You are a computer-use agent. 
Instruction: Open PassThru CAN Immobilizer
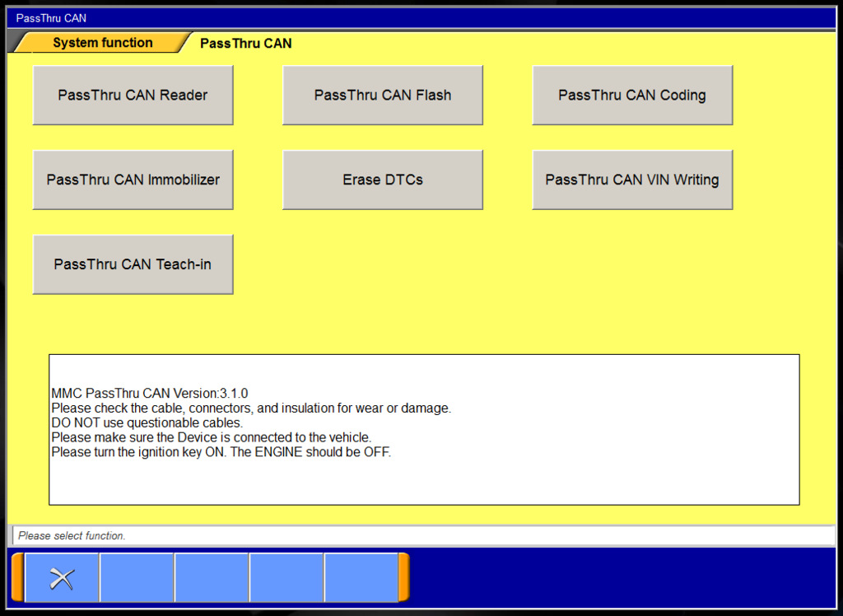pos(133,179)
